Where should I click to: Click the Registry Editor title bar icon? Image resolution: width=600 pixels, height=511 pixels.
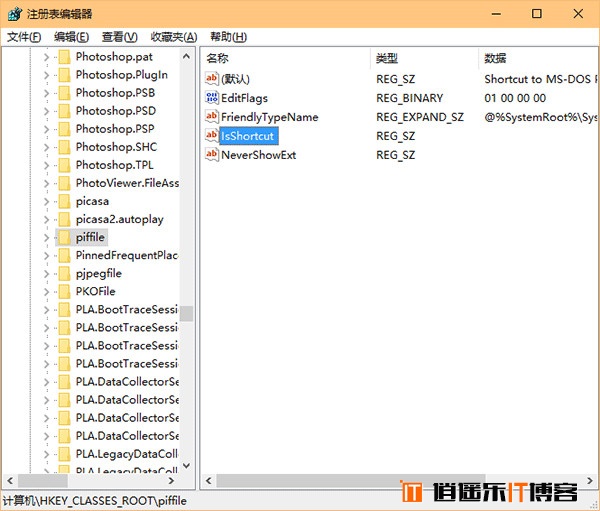[x=15, y=14]
